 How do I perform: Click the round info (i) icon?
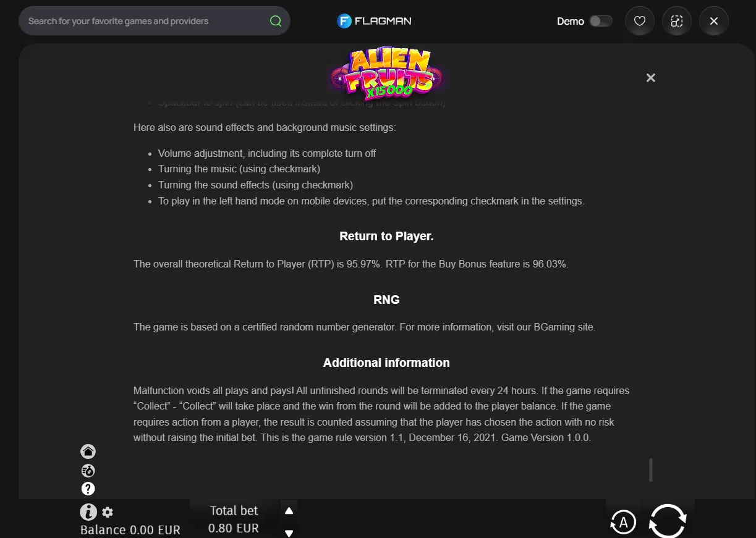tap(88, 511)
